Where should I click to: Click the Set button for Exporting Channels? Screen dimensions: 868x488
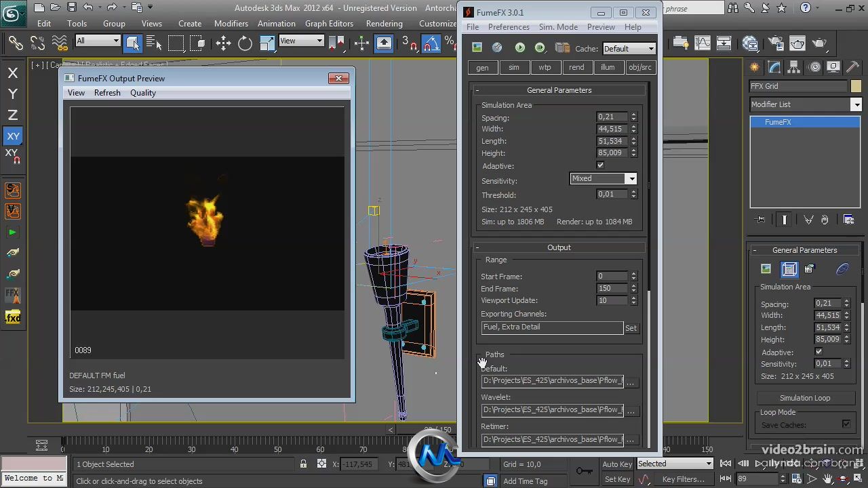631,328
